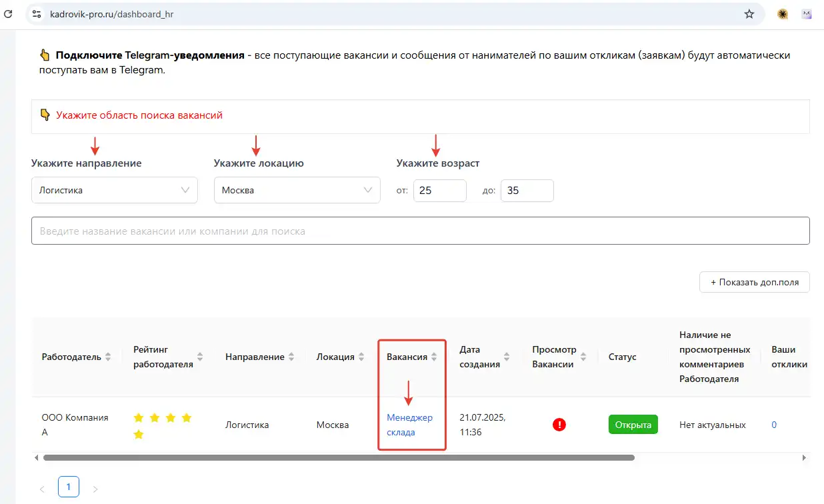Sort by the Рейтинг работодателя column sort icon
This screenshot has width=824, height=504.
(x=200, y=357)
